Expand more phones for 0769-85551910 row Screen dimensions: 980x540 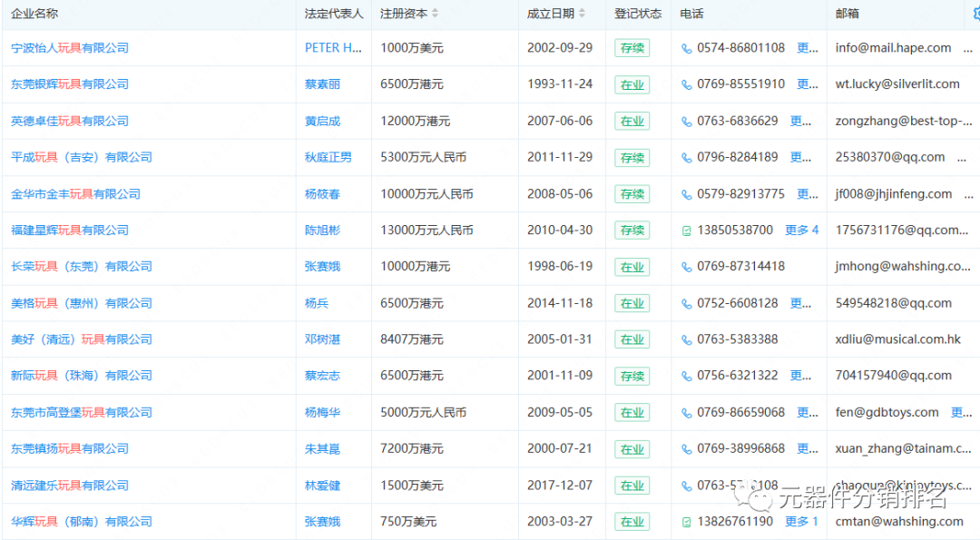pos(808,83)
